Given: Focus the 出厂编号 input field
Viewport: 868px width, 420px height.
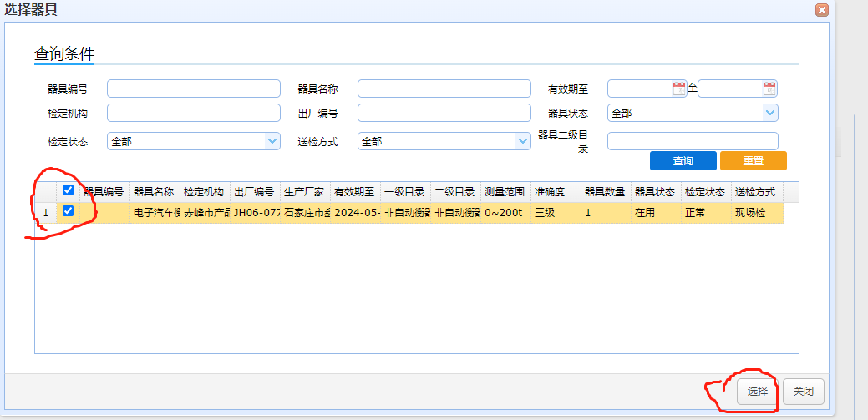Looking at the screenshot, I should pos(444,113).
